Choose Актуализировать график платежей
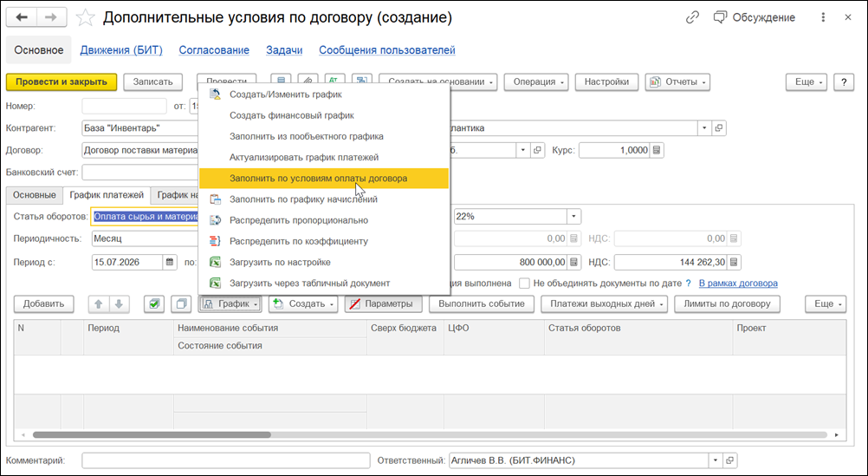The height and width of the screenshot is (476, 868). pyautogui.click(x=324, y=158)
